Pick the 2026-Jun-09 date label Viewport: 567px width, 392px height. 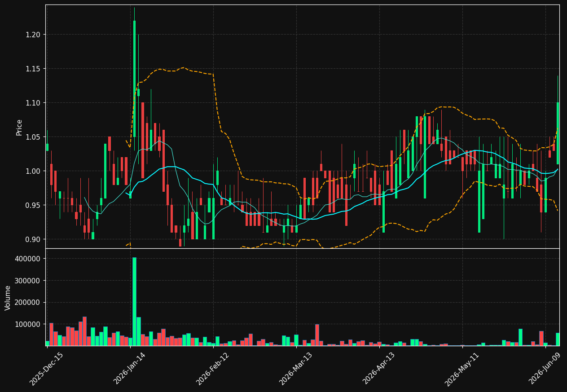pos(545,368)
